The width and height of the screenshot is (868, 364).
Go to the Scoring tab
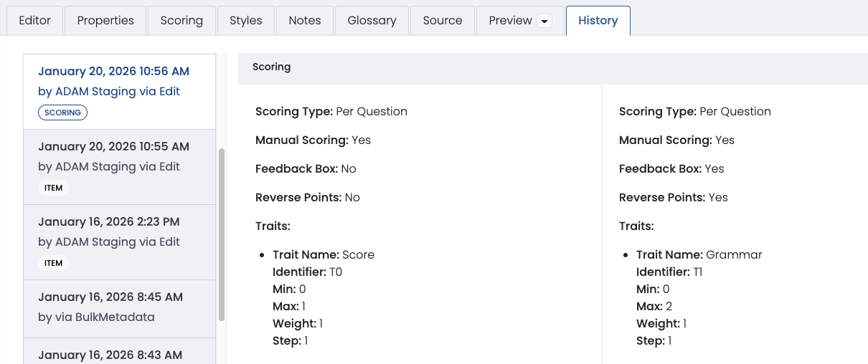181,21
